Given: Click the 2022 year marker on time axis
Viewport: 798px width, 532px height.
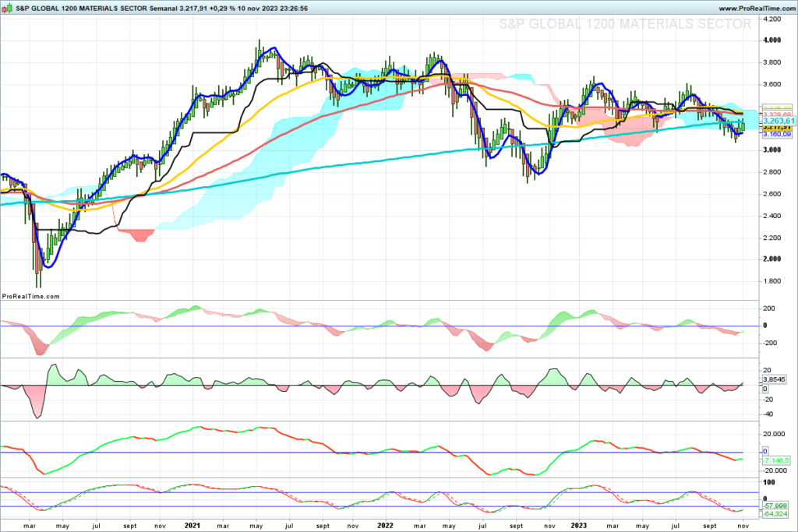Looking at the screenshot, I should (x=385, y=526).
